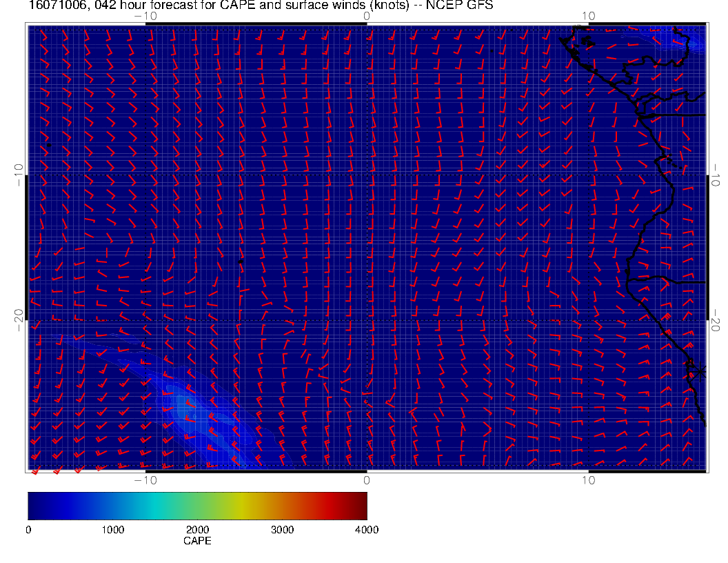Click the colorbar tick label "2000"
The height and width of the screenshot is (563, 728).
[197, 530]
